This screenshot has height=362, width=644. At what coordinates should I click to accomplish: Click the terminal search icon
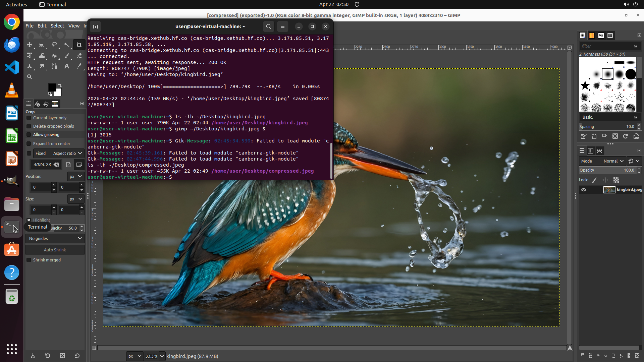pyautogui.click(x=268, y=26)
